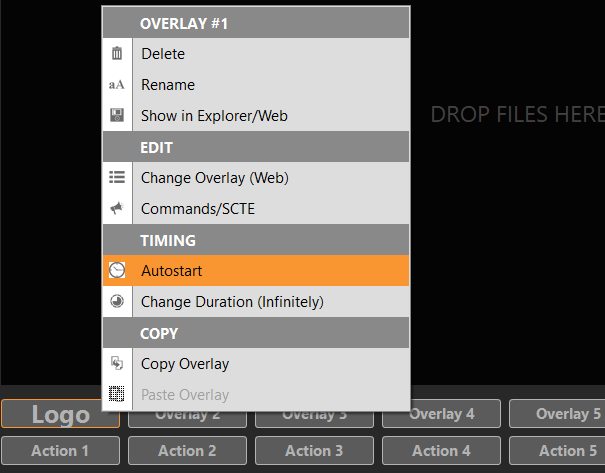
Task: Select Change Overlay (Web) option
Action: pyautogui.click(x=214, y=178)
